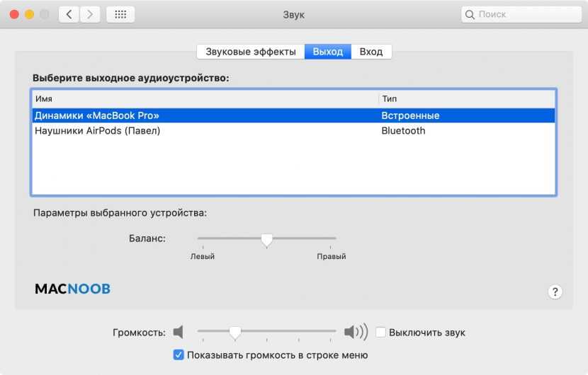Viewport: 588px width, 375px height.
Task: Show all preferences grid icon
Action: (120, 14)
